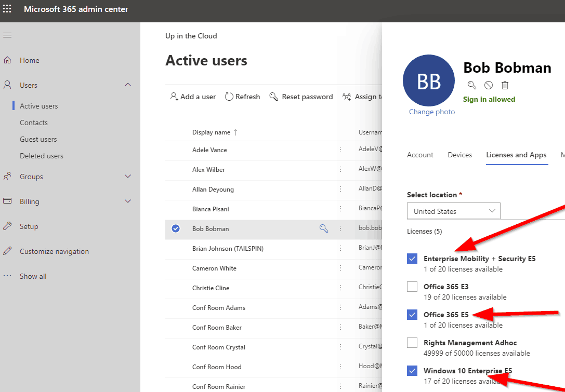This screenshot has height=392, width=565.
Task: Click Add a user button
Action: coord(193,97)
